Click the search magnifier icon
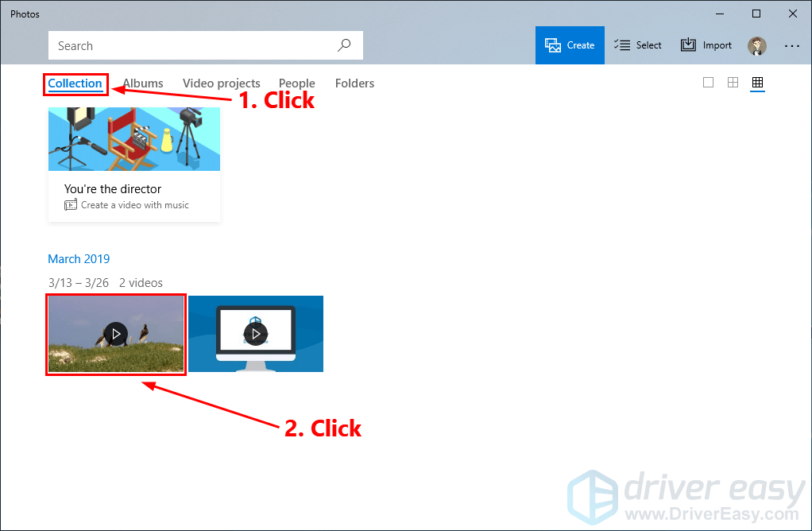 tap(344, 45)
